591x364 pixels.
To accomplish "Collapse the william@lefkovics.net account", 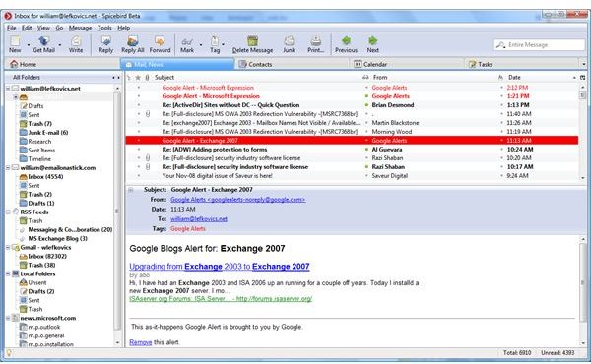I will [8, 89].
